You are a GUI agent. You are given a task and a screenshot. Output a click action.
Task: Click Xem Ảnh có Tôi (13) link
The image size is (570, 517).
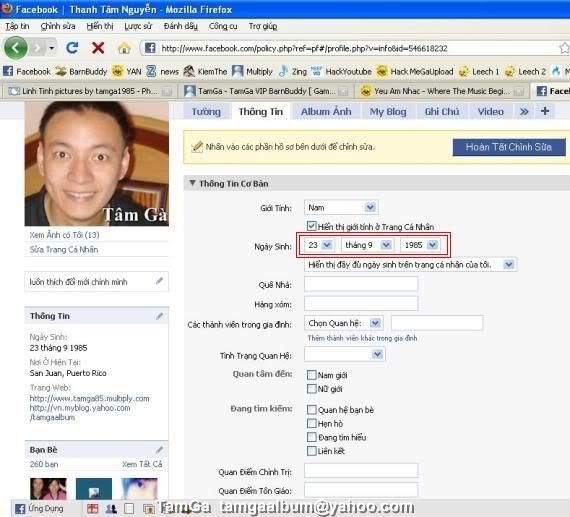[64, 235]
